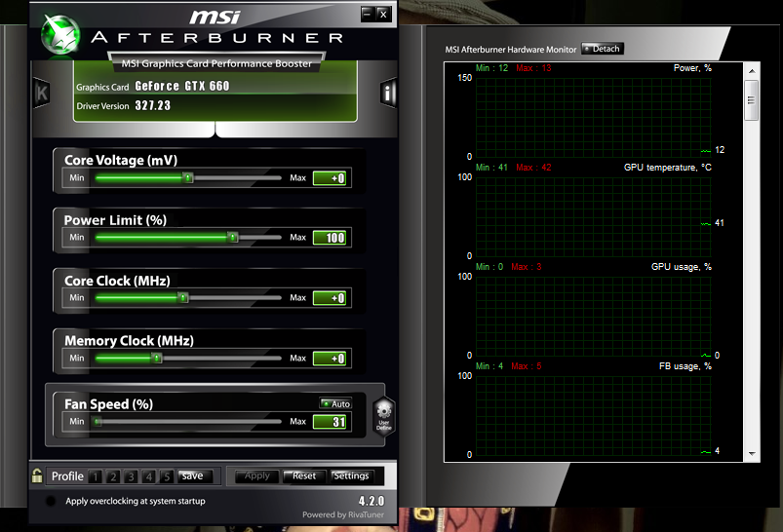Viewport: 783px width, 532px height.
Task: Click the FB usage, % graph
Action: coord(593,415)
